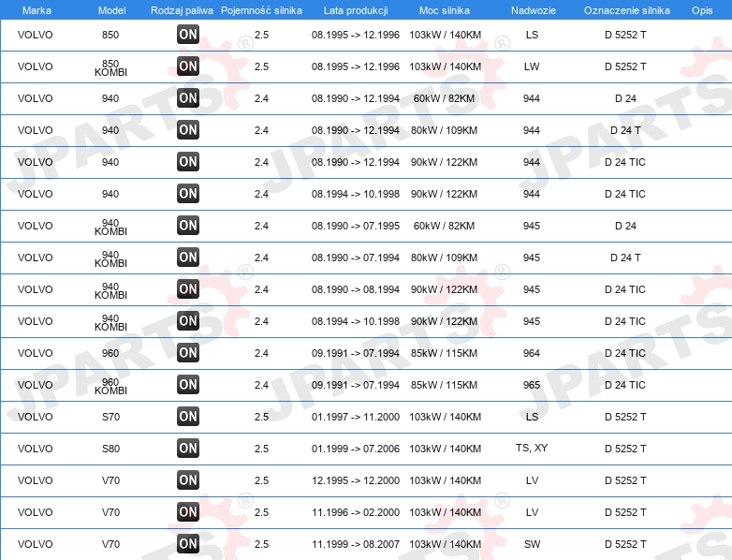Select the '965' body cell
732x560 pixels.
532,385
